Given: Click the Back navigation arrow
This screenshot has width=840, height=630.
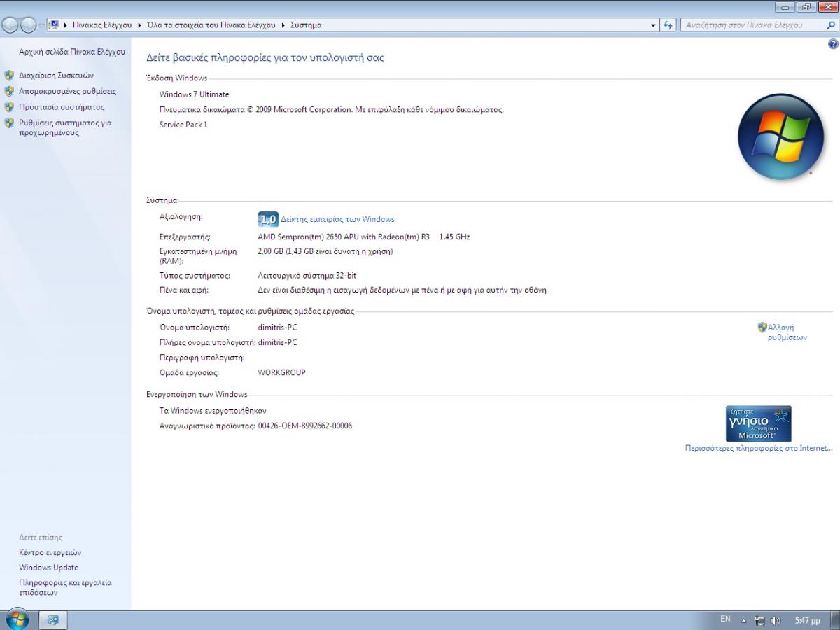Looking at the screenshot, I should (10, 25).
